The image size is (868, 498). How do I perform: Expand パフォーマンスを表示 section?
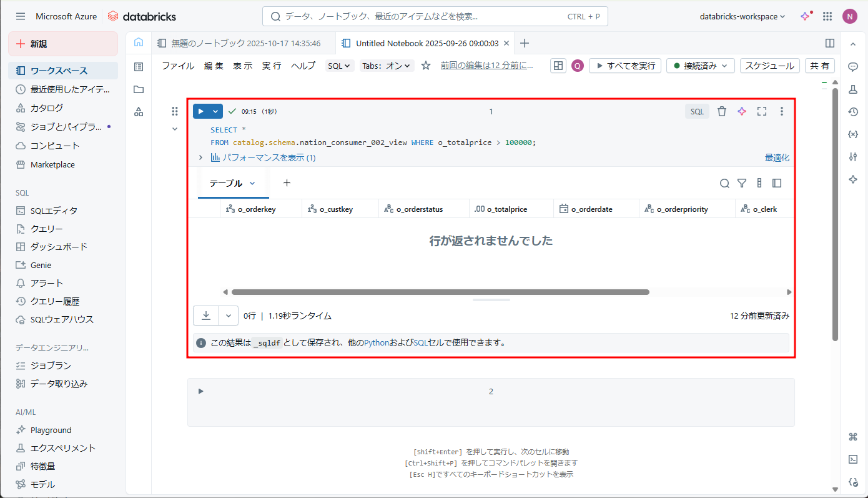[x=263, y=158]
